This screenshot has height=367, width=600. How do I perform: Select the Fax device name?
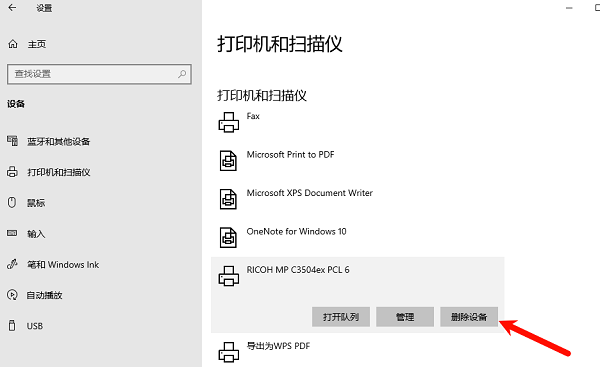pos(253,116)
